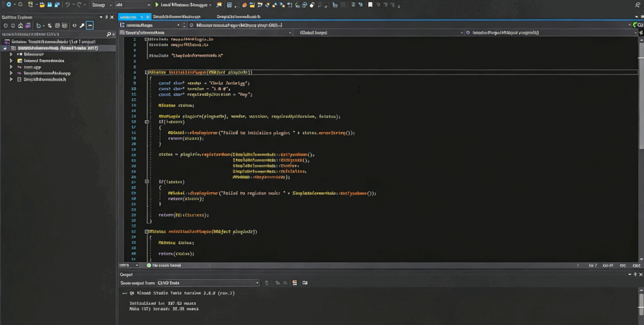This screenshot has height=325, width=644.
Task: Switch to the third editor tab, a header file
Action: (238, 17)
